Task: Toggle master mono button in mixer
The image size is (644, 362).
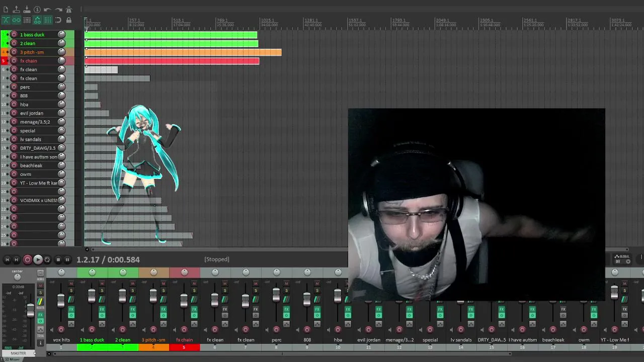Action: point(40,273)
